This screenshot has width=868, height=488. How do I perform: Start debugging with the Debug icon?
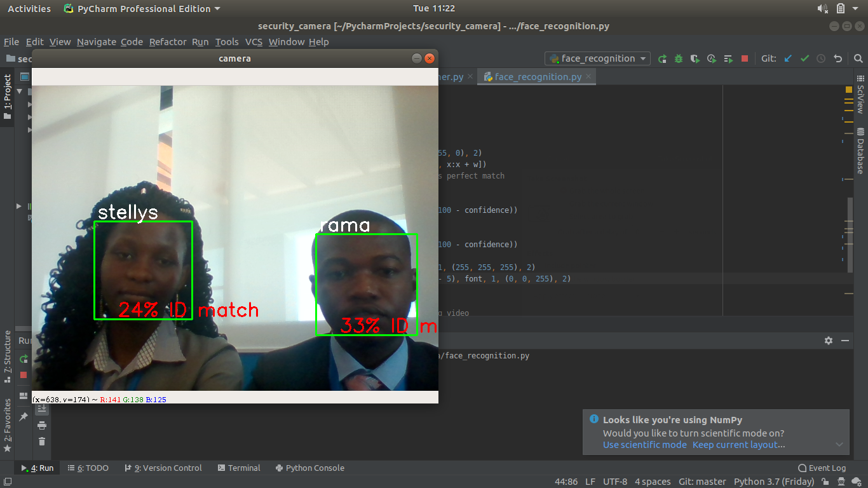(x=678, y=58)
